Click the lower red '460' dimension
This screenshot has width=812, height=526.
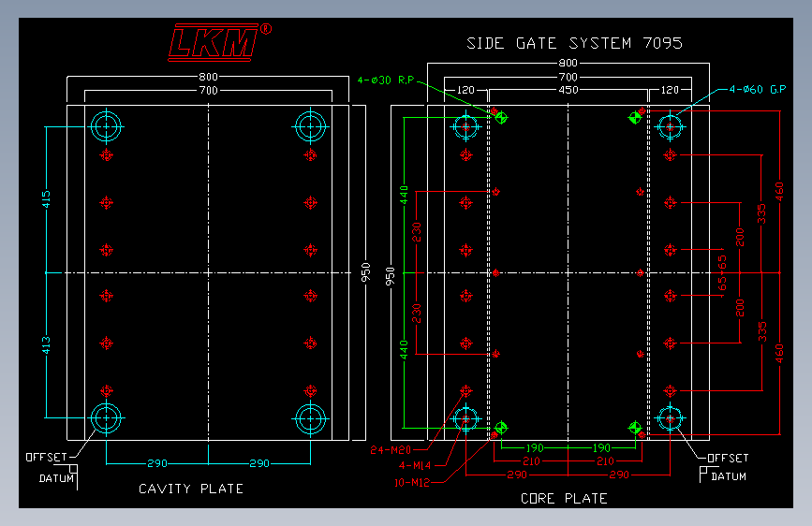point(779,353)
